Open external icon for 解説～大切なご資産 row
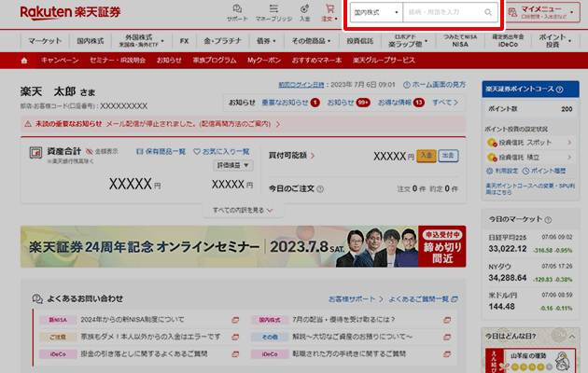This screenshot has width=588, height=373. pyautogui.click(x=447, y=337)
